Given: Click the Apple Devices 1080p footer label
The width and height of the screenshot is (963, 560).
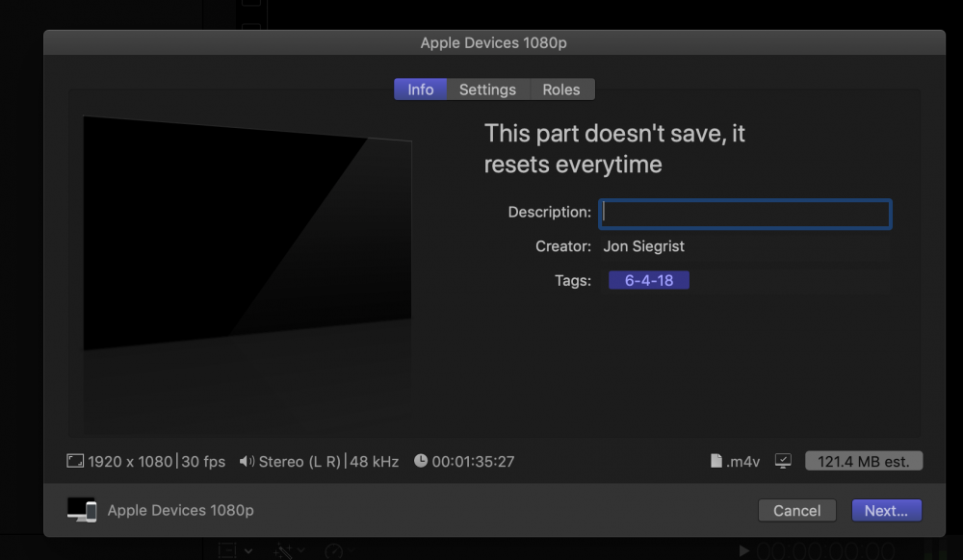Looking at the screenshot, I should click(181, 510).
